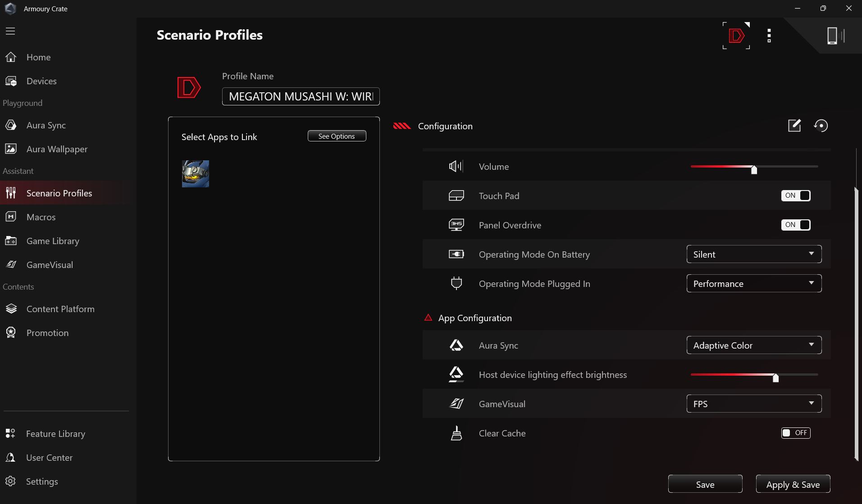Turn off Panel Overdrive switch
Viewport: 862px width, 504px height.
(796, 225)
